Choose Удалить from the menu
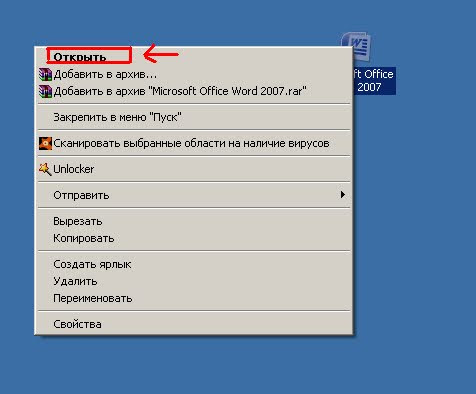The width and height of the screenshot is (476, 394). (193, 281)
